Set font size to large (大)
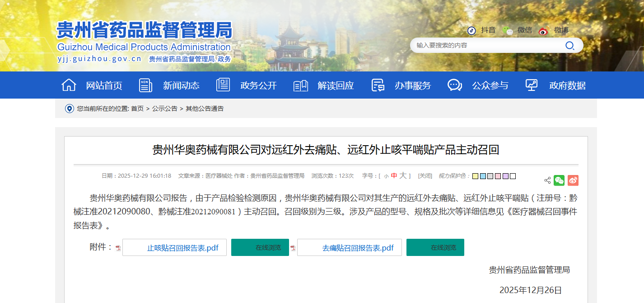The height and width of the screenshot is (303, 644). click(402, 176)
